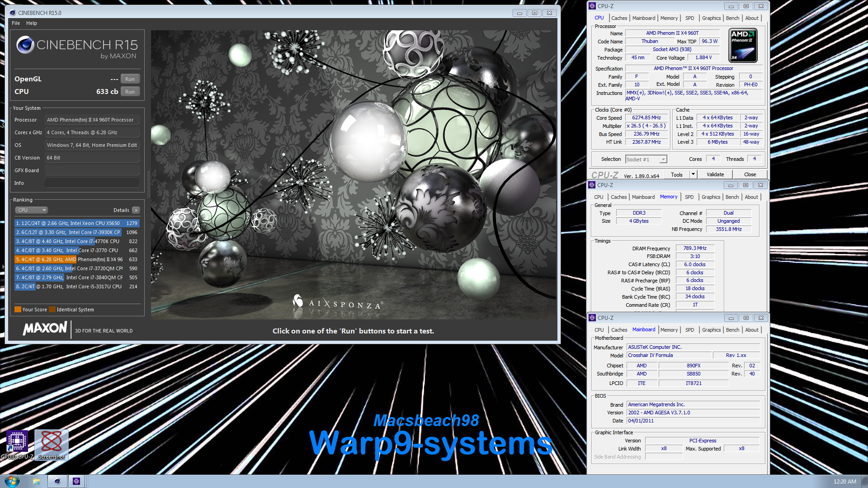Click the taskbar clock showing 12:20 AM
Viewport: 868px width, 488px height.
(844, 481)
